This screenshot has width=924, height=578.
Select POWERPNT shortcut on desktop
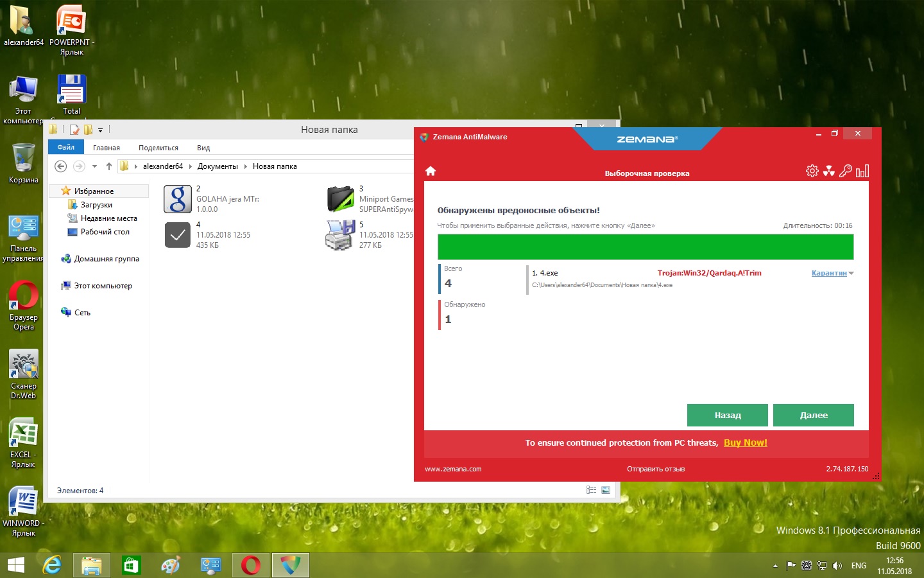[72, 30]
